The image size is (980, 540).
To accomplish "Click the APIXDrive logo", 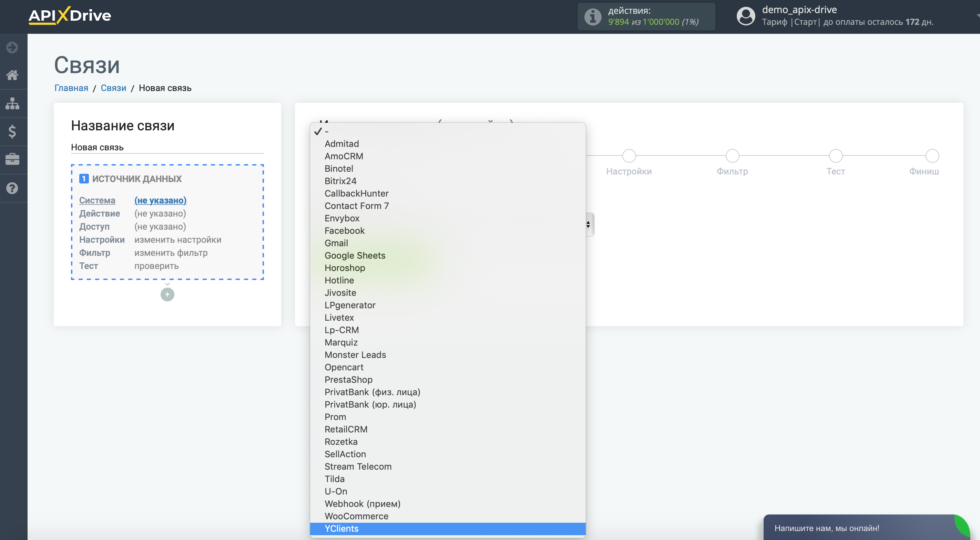I will coord(70,16).
